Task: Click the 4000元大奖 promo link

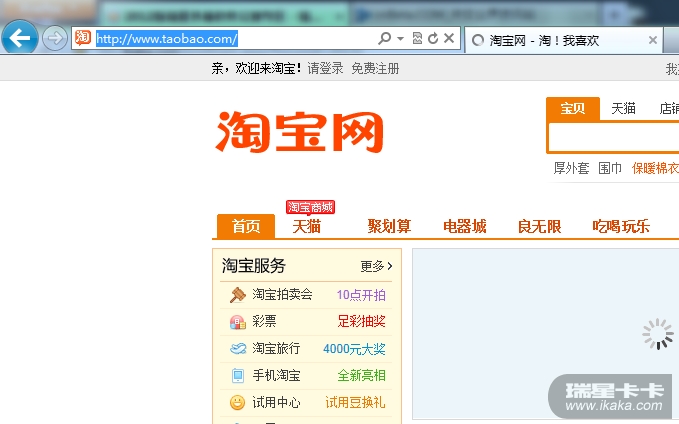Action: pyautogui.click(x=354, y=349)
